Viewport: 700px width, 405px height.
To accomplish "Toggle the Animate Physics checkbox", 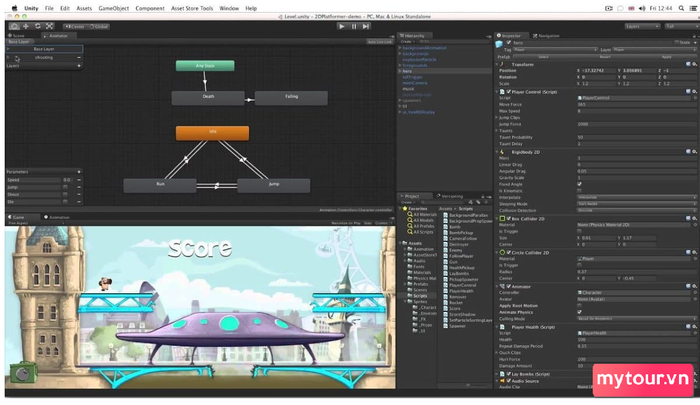I will 579,312.
